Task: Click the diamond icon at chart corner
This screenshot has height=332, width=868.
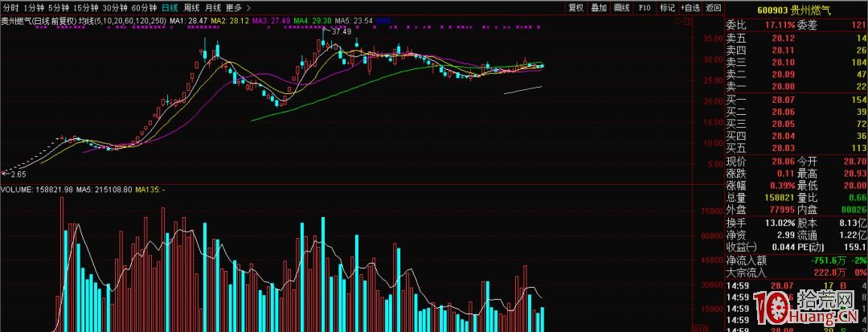Action: 679,21
